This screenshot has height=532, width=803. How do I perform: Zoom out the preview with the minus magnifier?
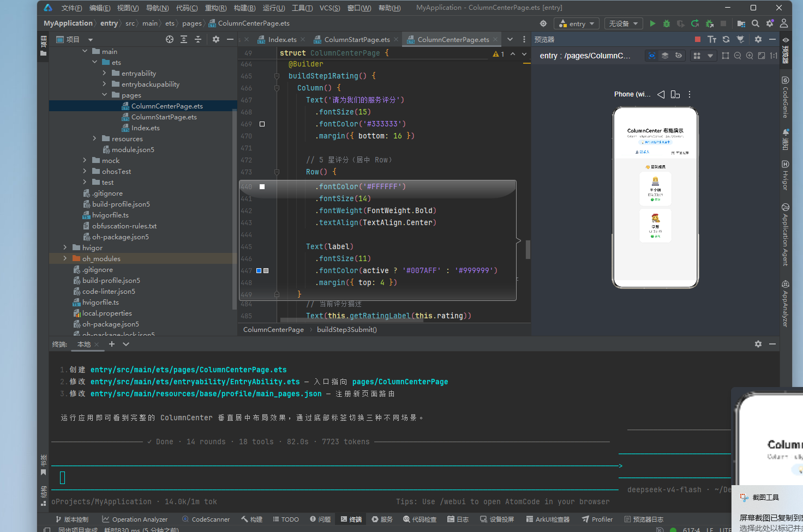(738, 56)
